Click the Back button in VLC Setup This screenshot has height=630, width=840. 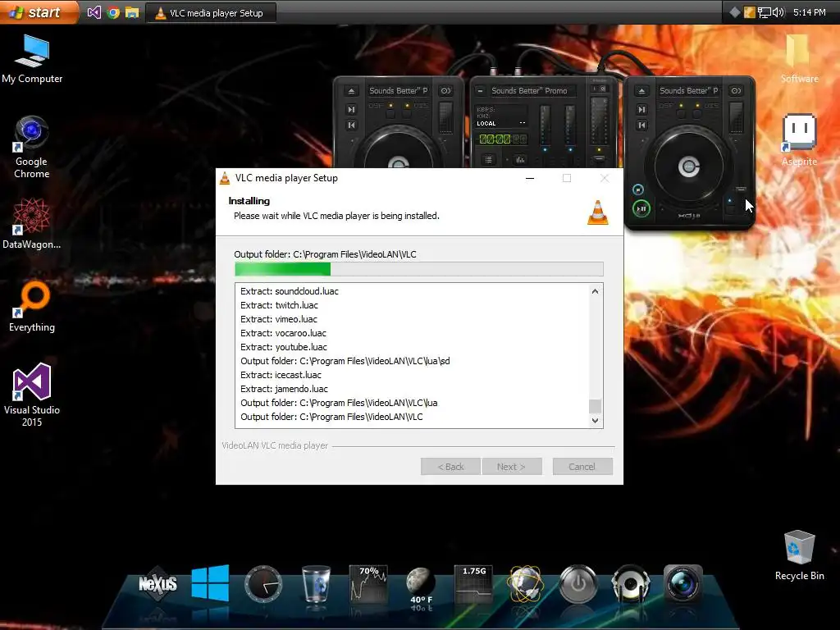point(450,467)
